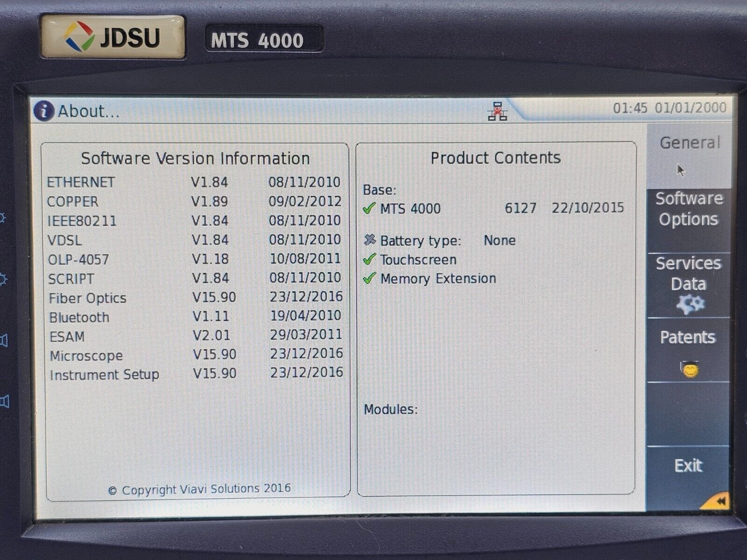Click the SCRIPT software row label

pos(71,279)
